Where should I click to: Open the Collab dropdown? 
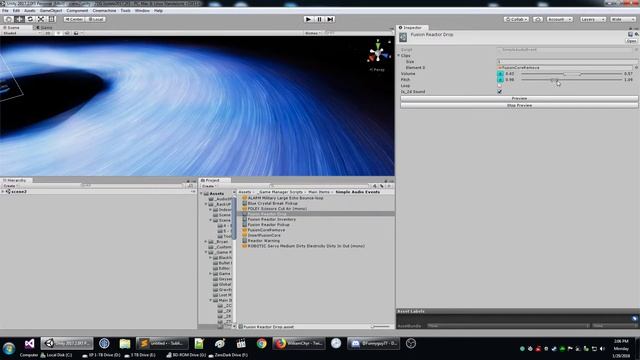[516, 19]
